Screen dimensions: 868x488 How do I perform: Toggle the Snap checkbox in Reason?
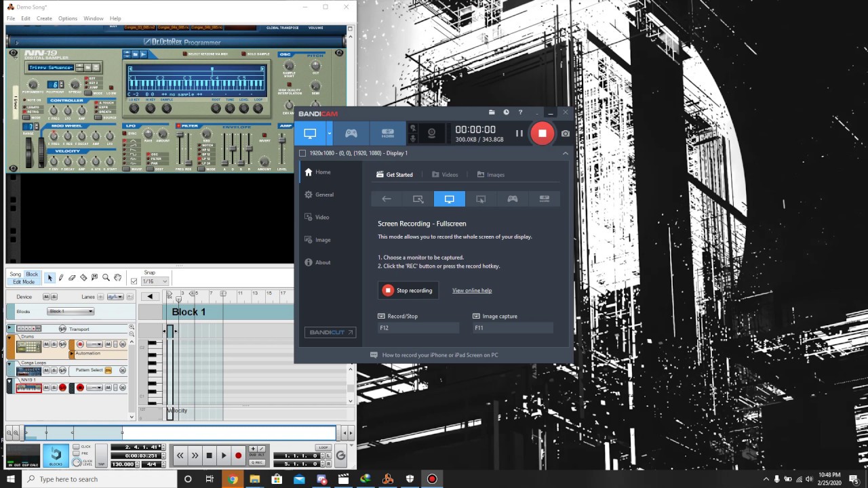point(134,281)
